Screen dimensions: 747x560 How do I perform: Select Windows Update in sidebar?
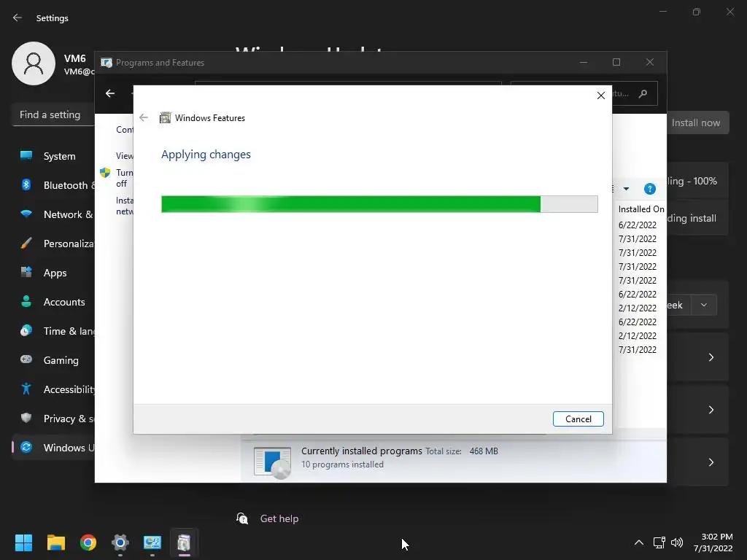[54, 448]
